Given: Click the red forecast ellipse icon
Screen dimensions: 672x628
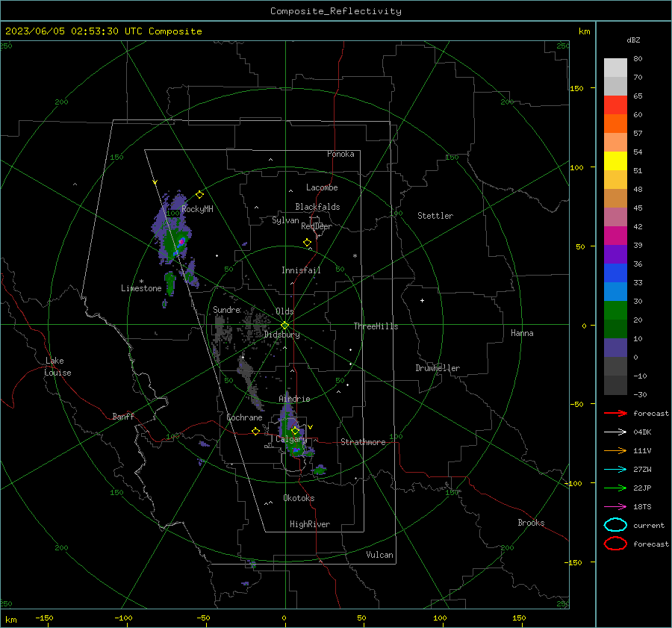Looking at the screenshot, I should coord(615,544).
